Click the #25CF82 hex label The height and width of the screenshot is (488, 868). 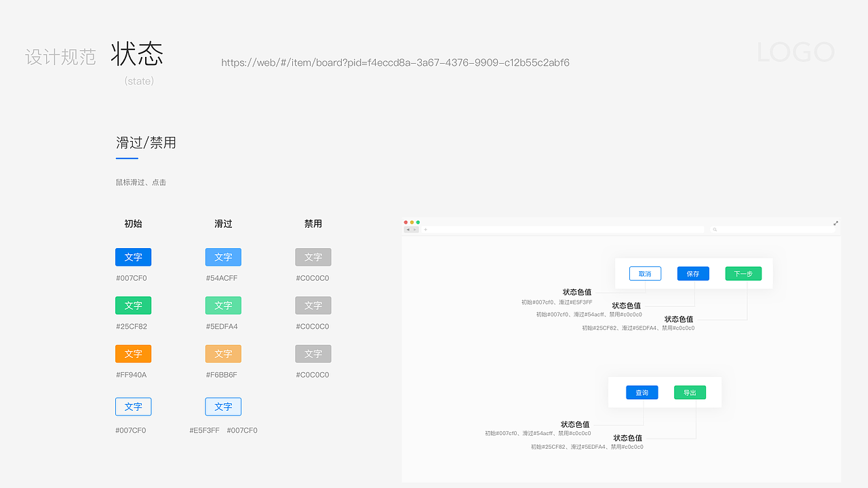pyautogui.click(x=132, y=326)
